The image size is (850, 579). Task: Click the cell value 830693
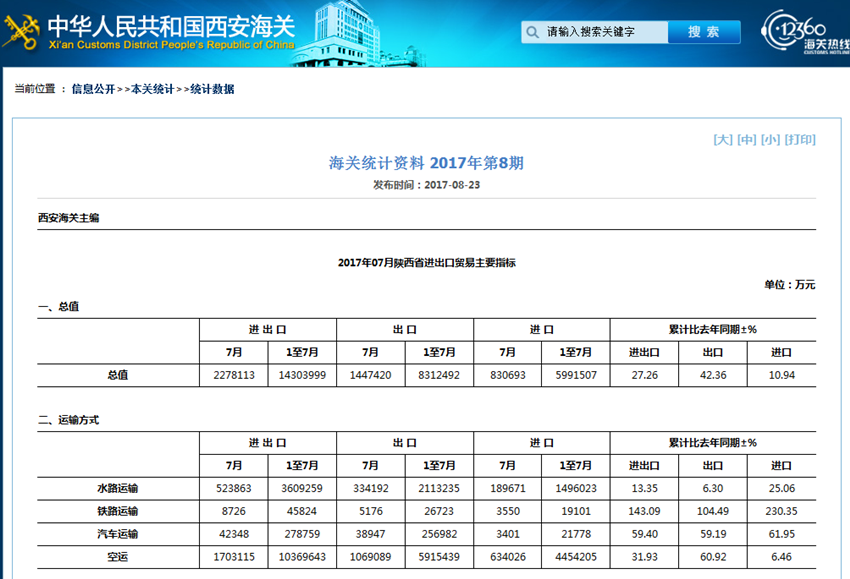507,375
